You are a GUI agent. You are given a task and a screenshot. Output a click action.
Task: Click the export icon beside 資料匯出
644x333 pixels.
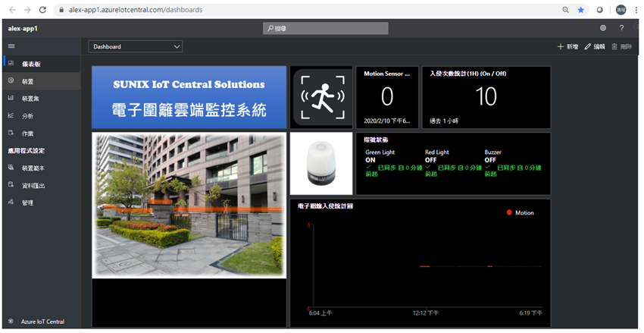click(11, 184)
